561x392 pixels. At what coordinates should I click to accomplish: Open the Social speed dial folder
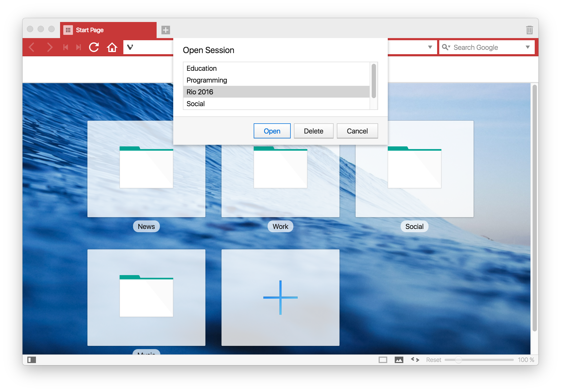pos(415,169)
